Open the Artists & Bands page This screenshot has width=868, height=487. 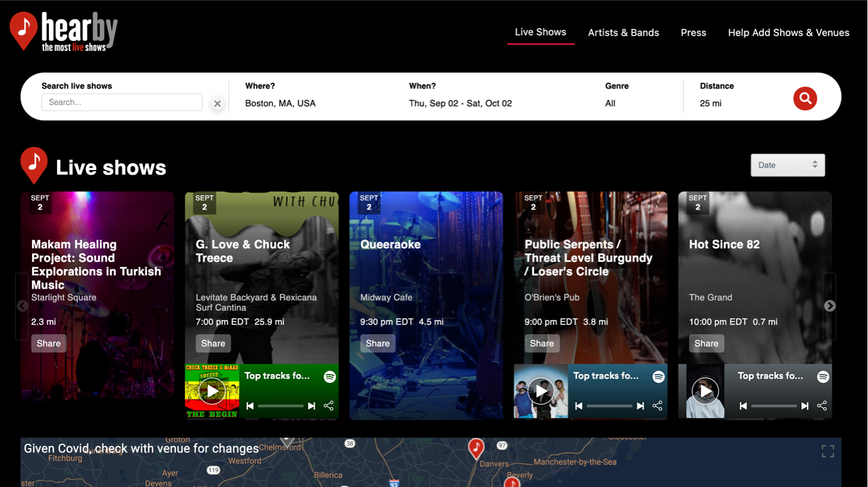(x=623, y=33)
